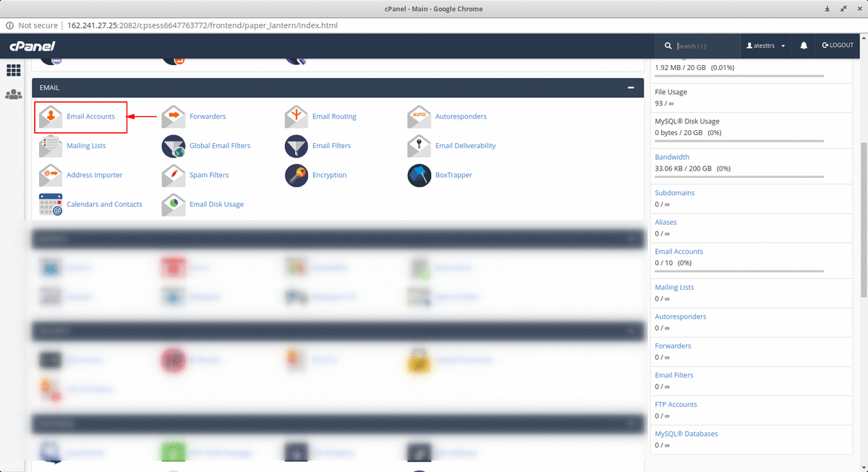
Task: Click the Email Disk Usage icon
Action: click(174, 205)
